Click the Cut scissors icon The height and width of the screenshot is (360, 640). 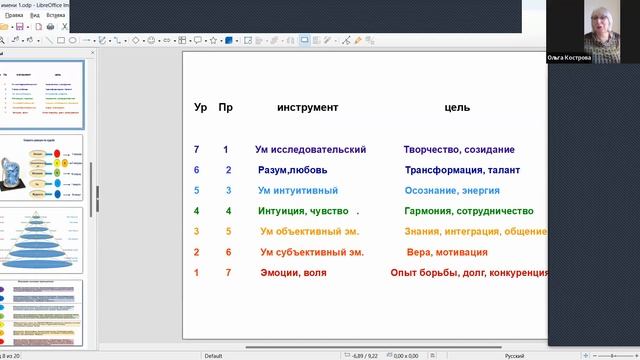click(x=64, y=27)
